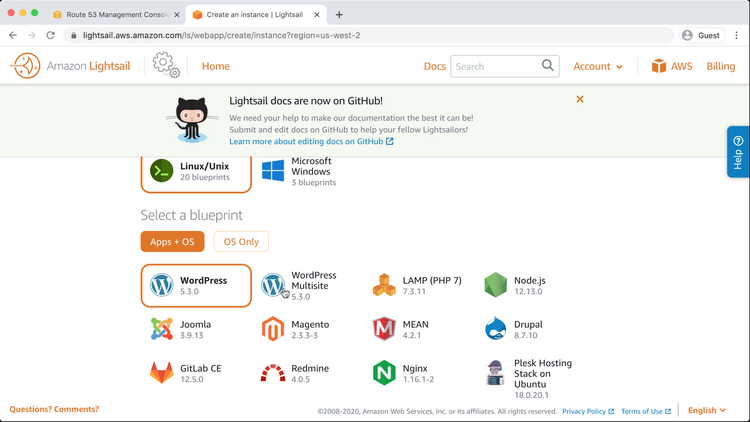Open the Home tab in Lightsail header
Viewport: 750px width, 422px height.
215,67
